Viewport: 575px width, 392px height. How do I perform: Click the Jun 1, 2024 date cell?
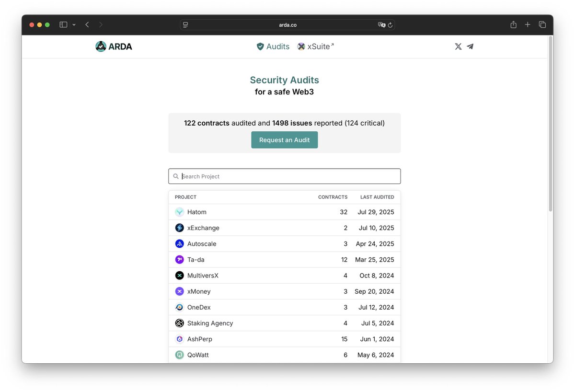(377, 339)
